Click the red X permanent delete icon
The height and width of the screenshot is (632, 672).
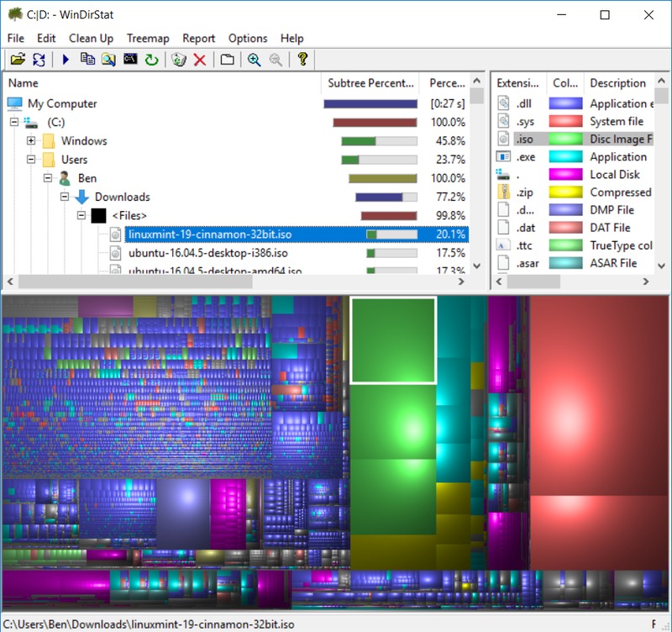200,60
